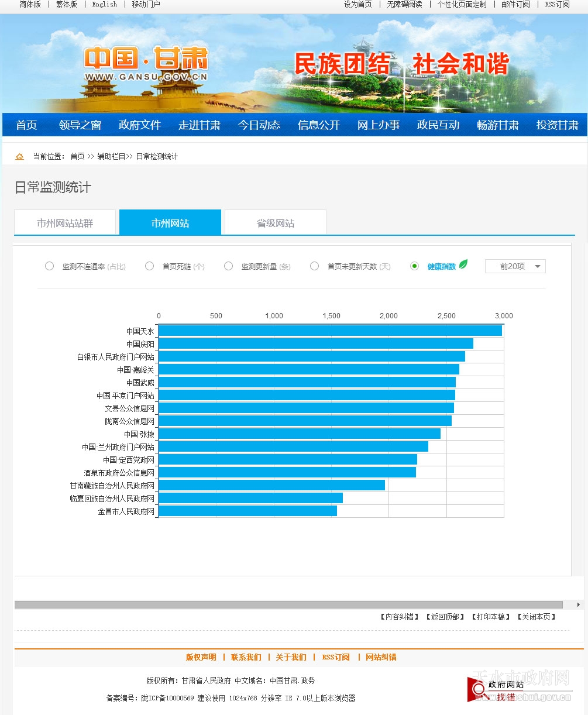This screenshot has height=715, width=588.
Task: Open 畅游甘肃 in the main navigation
Action: click(498, 125)
